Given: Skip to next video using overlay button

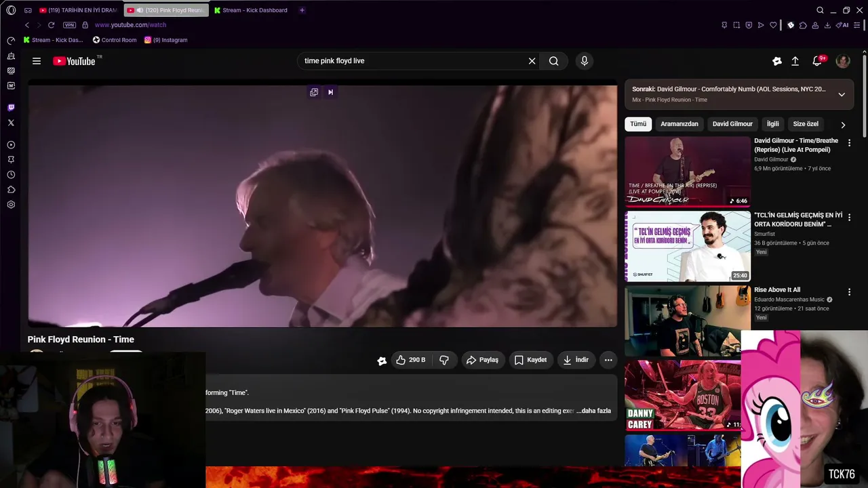Looking at the screenshot, I should click(x=330, y=92).
